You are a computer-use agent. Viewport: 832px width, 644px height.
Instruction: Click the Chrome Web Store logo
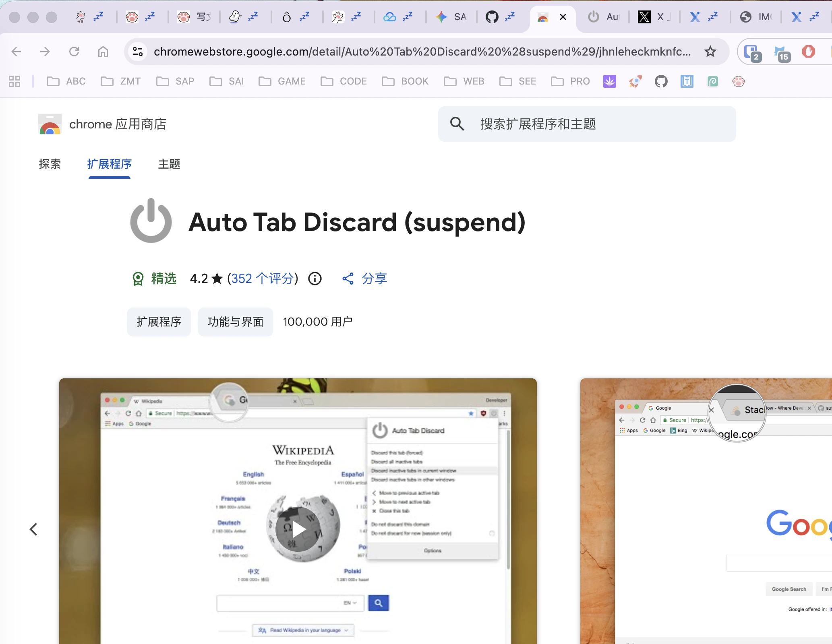tap(49, 124)
